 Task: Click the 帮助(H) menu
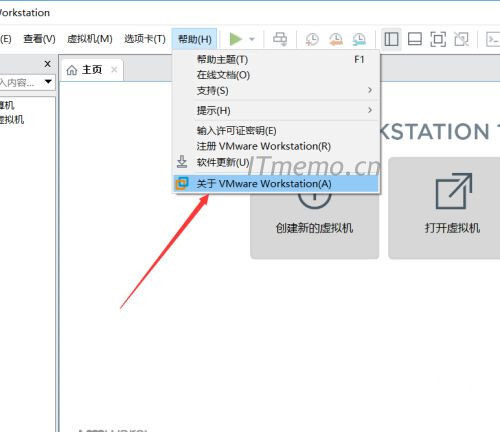195,39
